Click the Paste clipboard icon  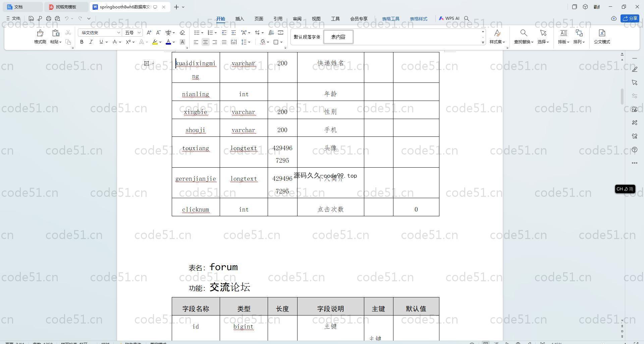pyautogui.click(x=56, y=33)
